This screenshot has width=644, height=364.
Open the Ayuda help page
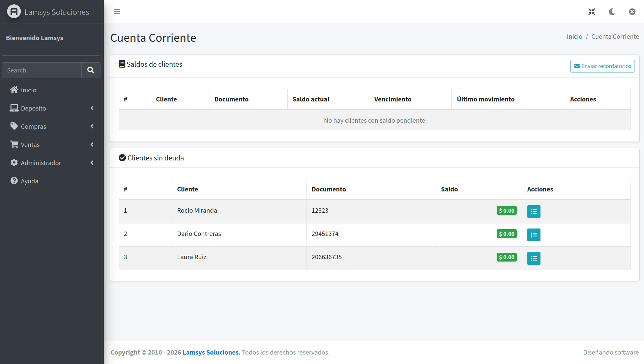click(x=52, y=181)
